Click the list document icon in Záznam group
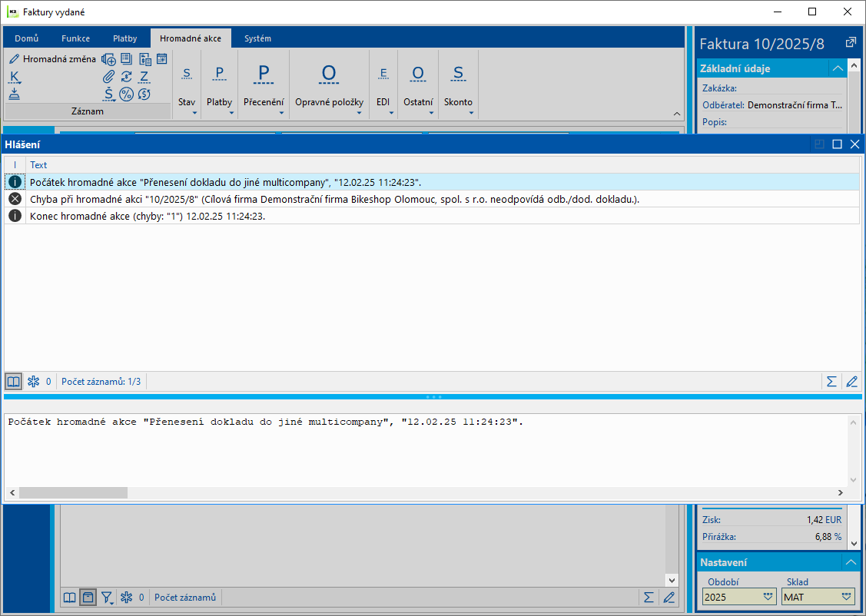The image size is (866, 616). point(127,58)
